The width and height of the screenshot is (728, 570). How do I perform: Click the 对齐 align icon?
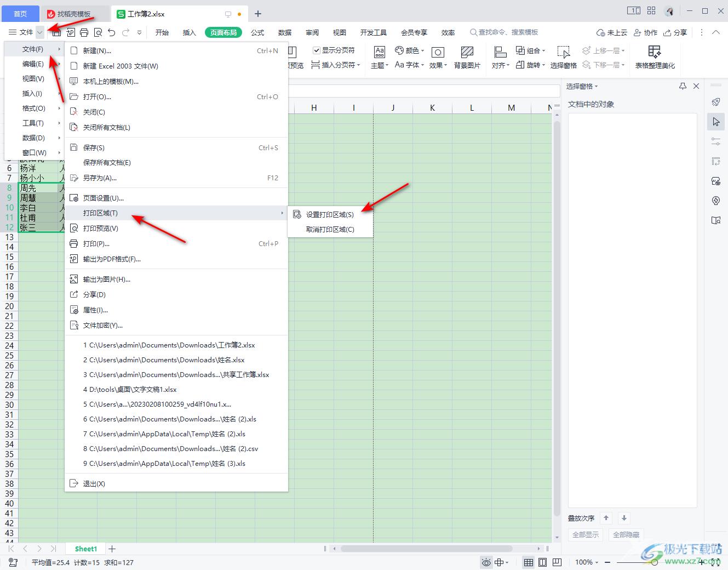pyautogui.click(x=500, y=52)
